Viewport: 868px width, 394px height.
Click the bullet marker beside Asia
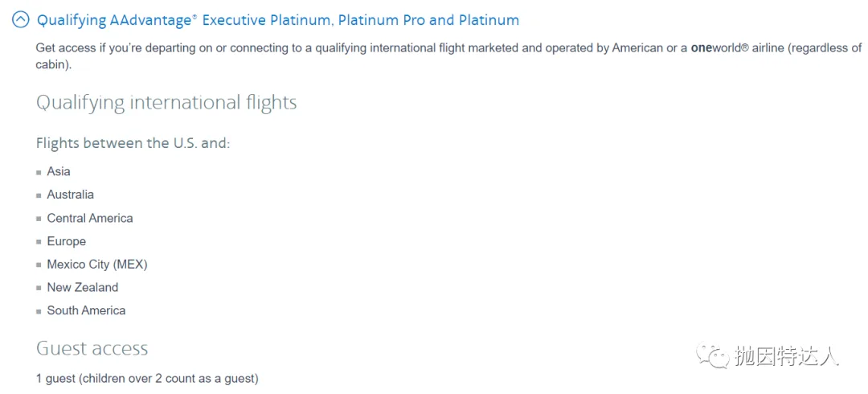coord(39,172)
